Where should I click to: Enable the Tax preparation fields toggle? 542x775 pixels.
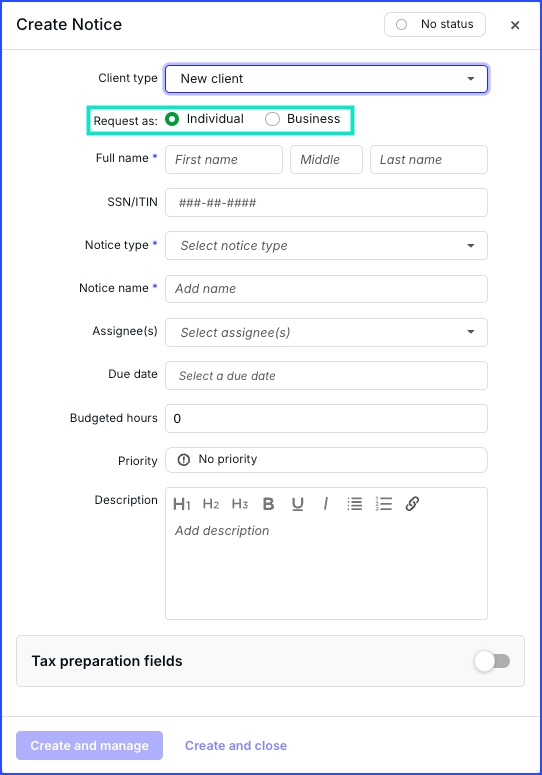click(x=492, y=661)
